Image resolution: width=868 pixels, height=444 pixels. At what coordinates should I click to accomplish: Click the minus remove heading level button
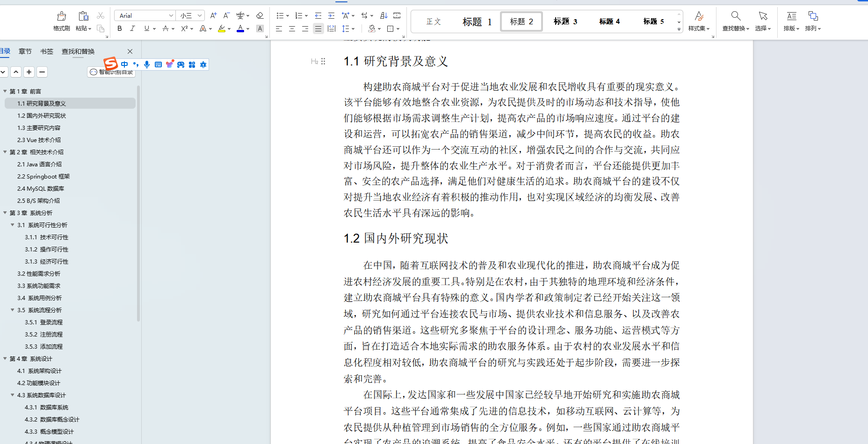(42, 72)
